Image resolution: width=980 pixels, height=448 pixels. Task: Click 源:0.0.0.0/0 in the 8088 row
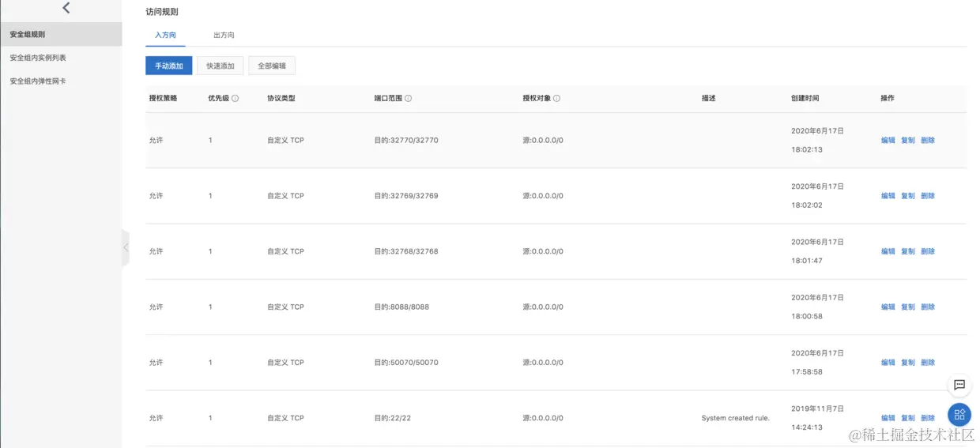point(543,307)
